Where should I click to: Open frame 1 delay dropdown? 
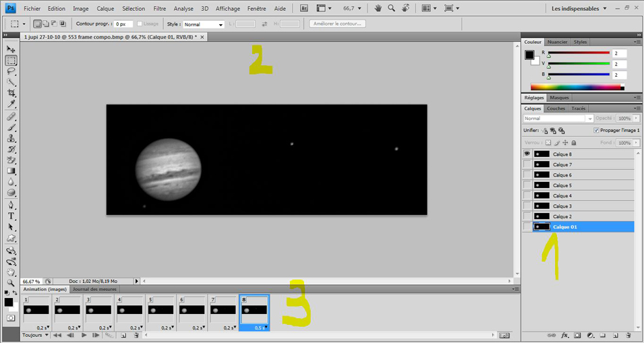pos(42,328)
